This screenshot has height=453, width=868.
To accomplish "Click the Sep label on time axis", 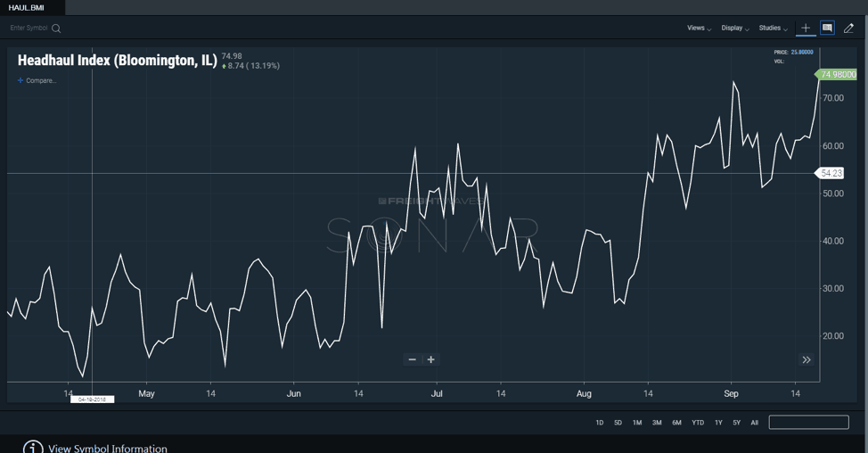I will point(731,394).
